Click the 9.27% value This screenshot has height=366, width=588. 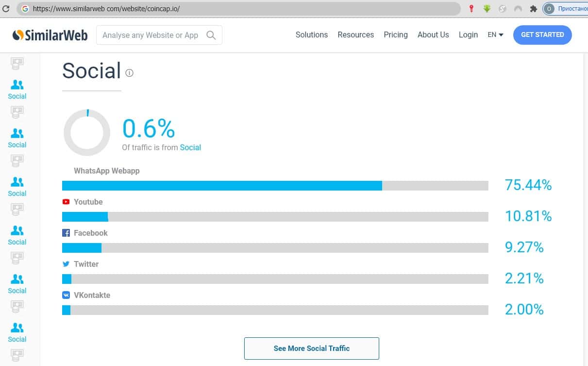pyautogui.click(x=524, y=247)
